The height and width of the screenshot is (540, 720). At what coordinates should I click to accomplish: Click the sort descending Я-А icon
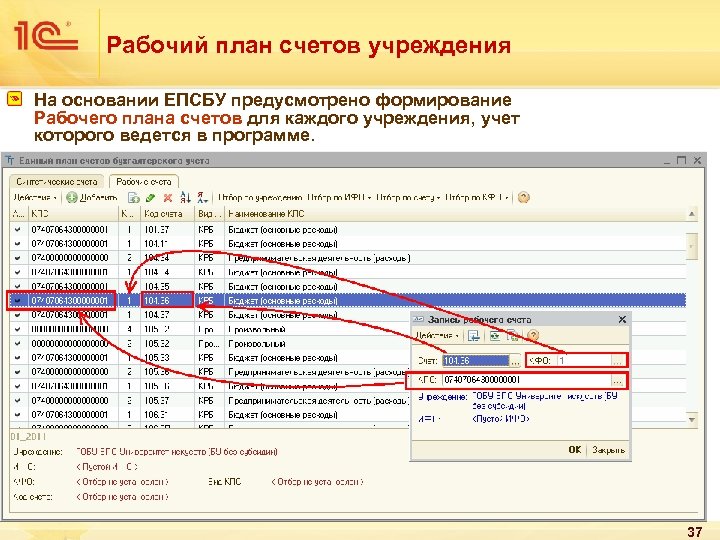[202, 198]
